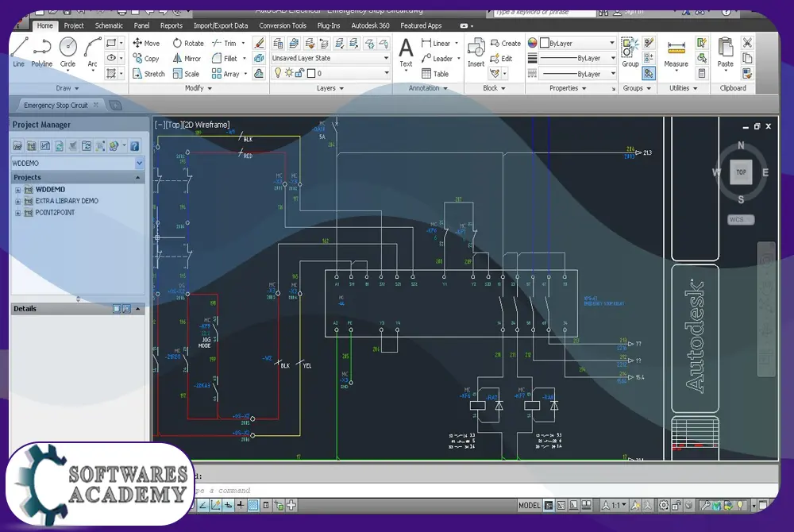
Task: Click Edit block button
Action: pyautogui.click(x=501, y=59)
